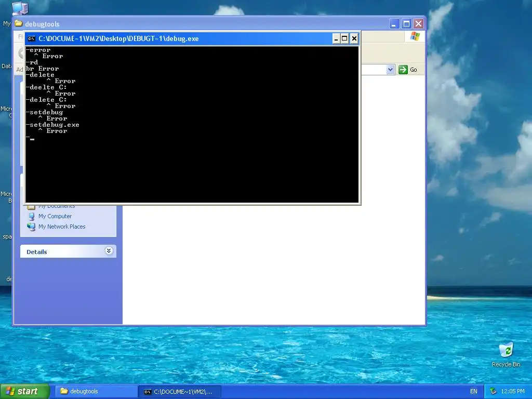Click the My Computer sidebar icon
The width and height of the screenshot is (532, 399).
coord(32,216)
